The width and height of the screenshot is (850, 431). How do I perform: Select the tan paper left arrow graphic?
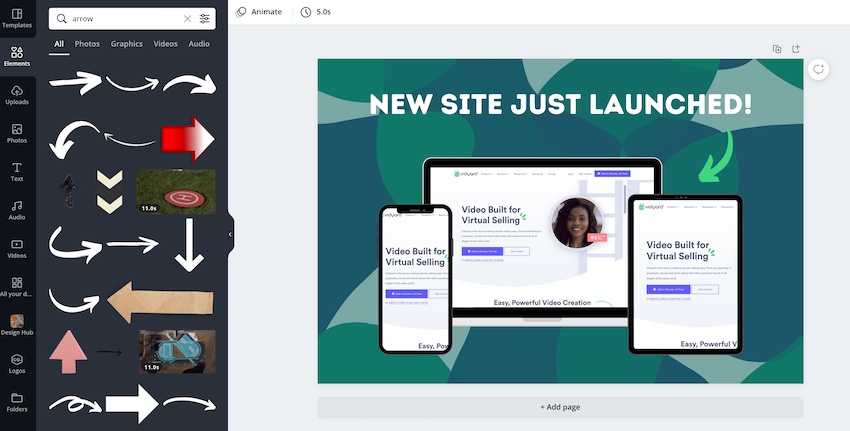(160, 302)
